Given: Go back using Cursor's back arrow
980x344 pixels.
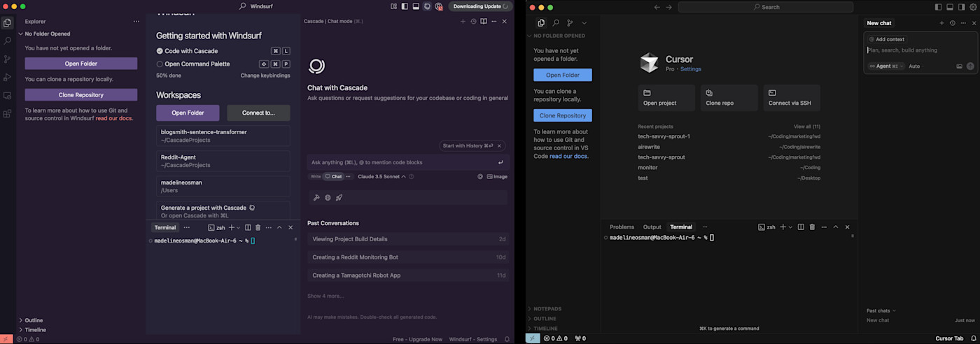Looking at the screenshot, I should 657,7.
